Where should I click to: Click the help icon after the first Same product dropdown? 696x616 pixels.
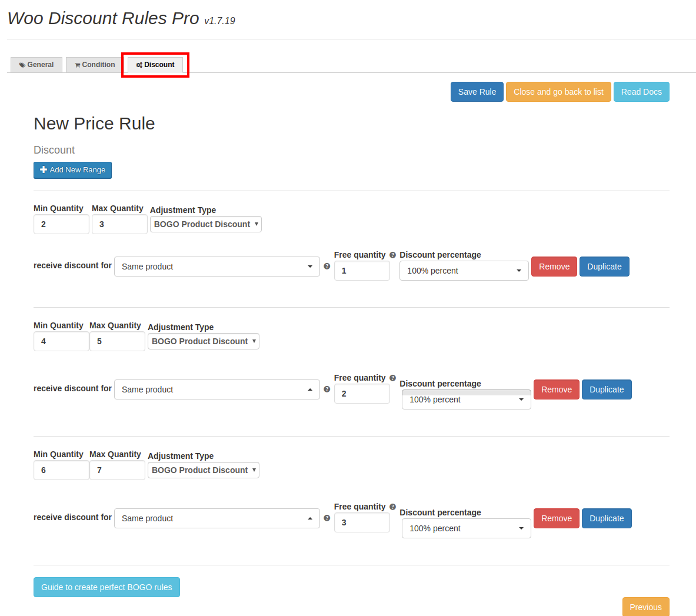tap(327, 266)
